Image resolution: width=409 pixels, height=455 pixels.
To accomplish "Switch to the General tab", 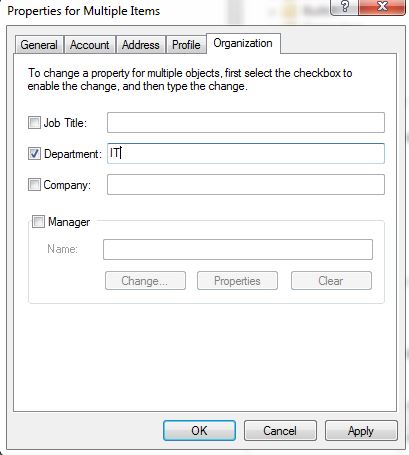I will 39,45.
